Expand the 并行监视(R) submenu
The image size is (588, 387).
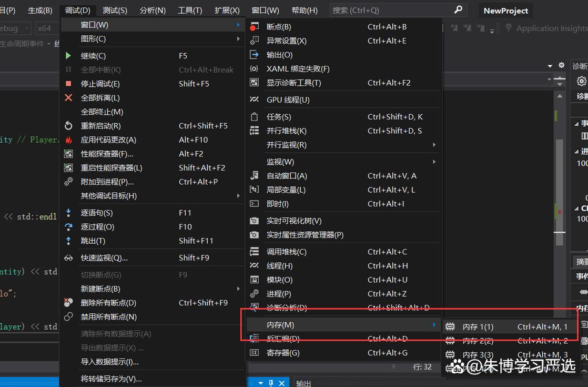434,144
